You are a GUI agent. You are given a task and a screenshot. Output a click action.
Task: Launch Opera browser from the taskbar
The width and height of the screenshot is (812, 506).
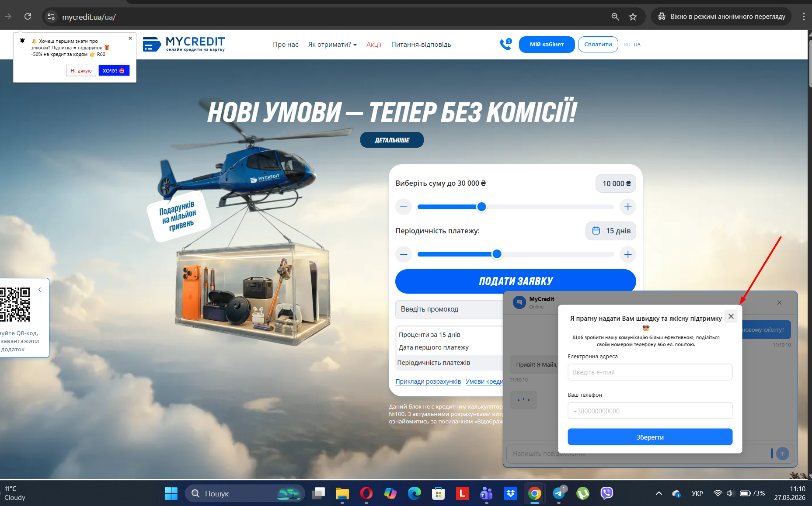pos(366,493)
